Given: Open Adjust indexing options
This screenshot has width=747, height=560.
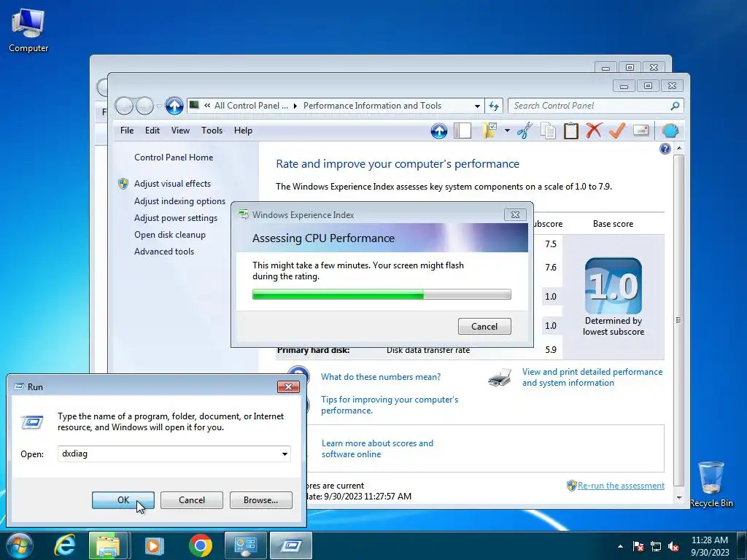Looking at the screenshot, I should coord(179,201).
